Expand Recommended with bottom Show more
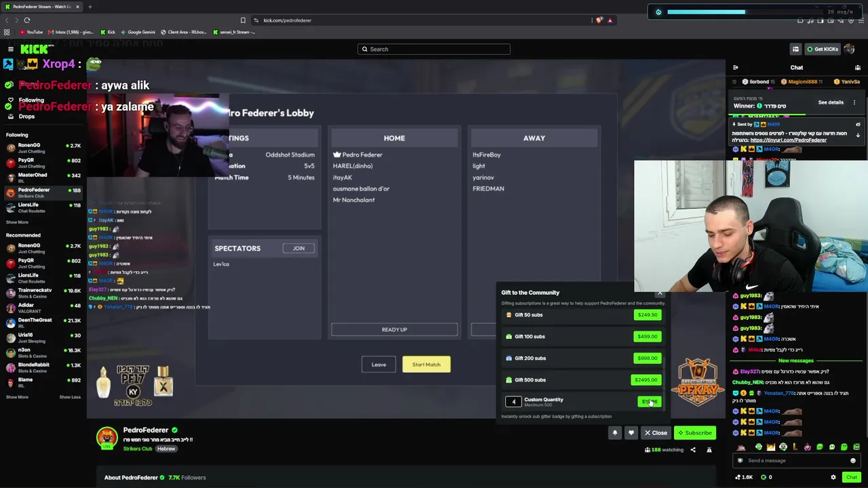This screenshot has height=488, width=868. tap(17, 397)
